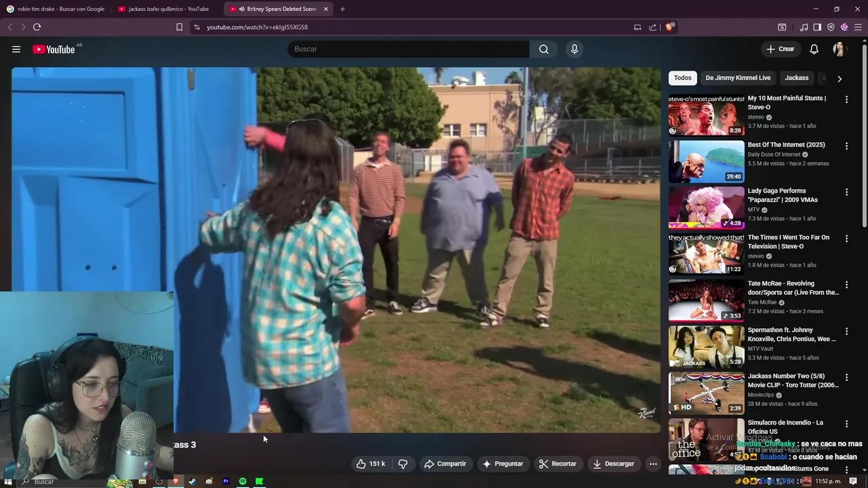868x488 pixels.
Task: Reload the page in Brave
Action: 37,27
